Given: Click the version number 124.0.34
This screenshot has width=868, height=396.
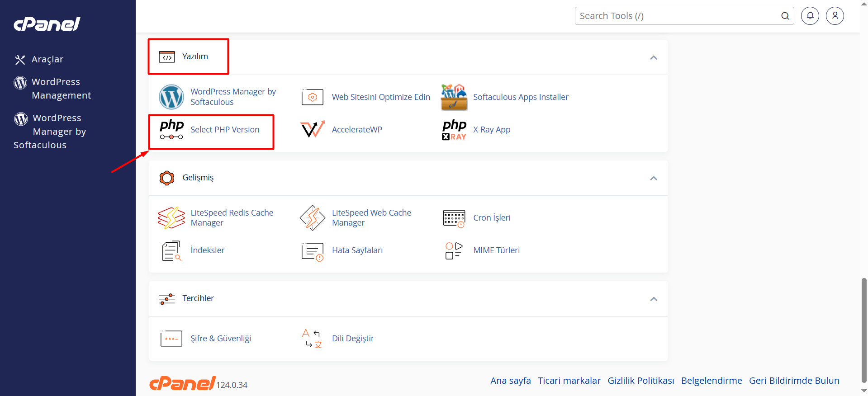Looking at the screenshot, I should 232,385.
